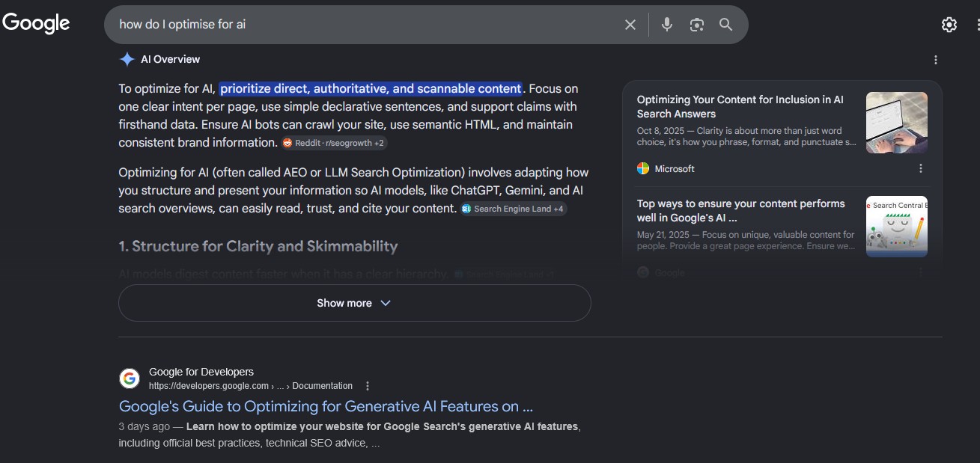Open the Microsoft source card three-dot menu
The image size is (980, 463).
[x=921, y=168]
